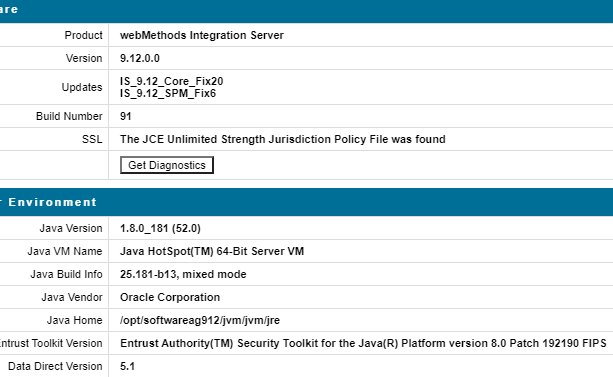Select the JCE Unlimited Strength policy text

pos(283,139)
